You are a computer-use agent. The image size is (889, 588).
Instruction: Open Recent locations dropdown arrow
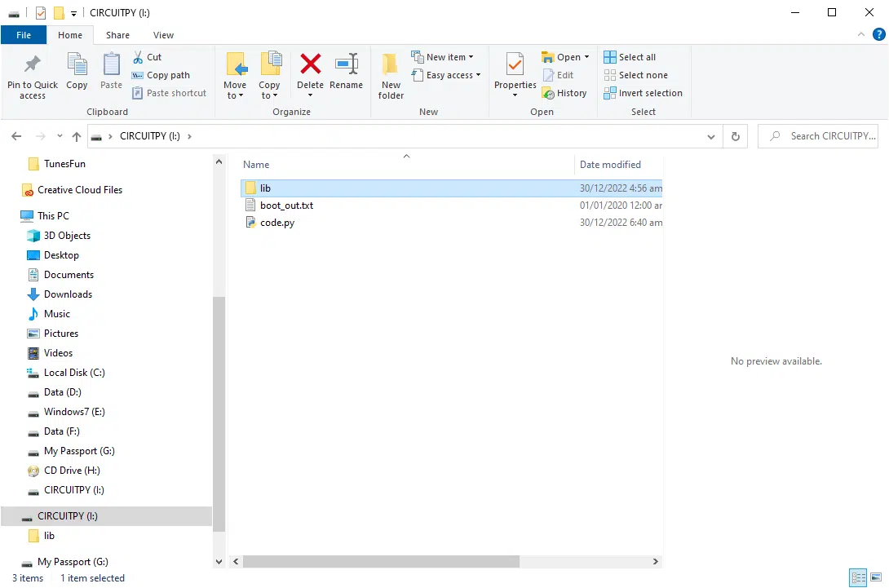[x=60, y=136]
